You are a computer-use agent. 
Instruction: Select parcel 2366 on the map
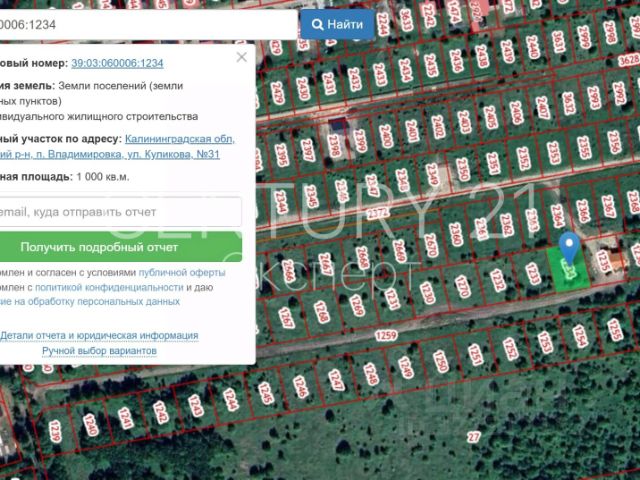pos(583,211)
